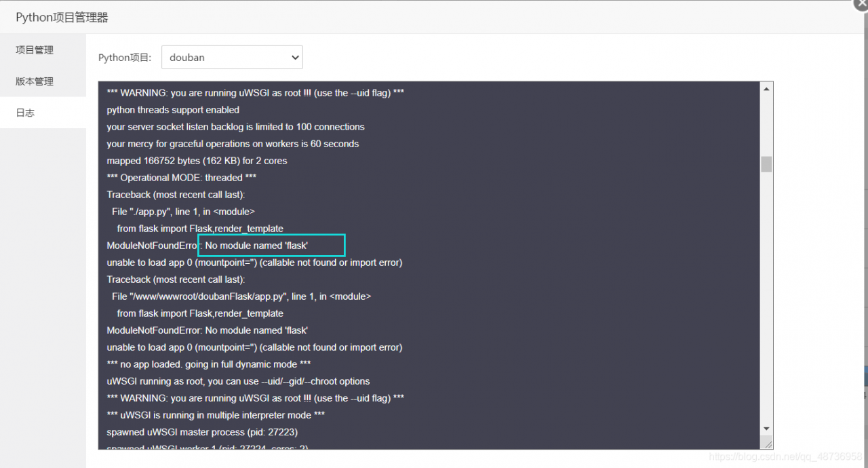Click the 'Python项目:' label

[x=125, y=58]
